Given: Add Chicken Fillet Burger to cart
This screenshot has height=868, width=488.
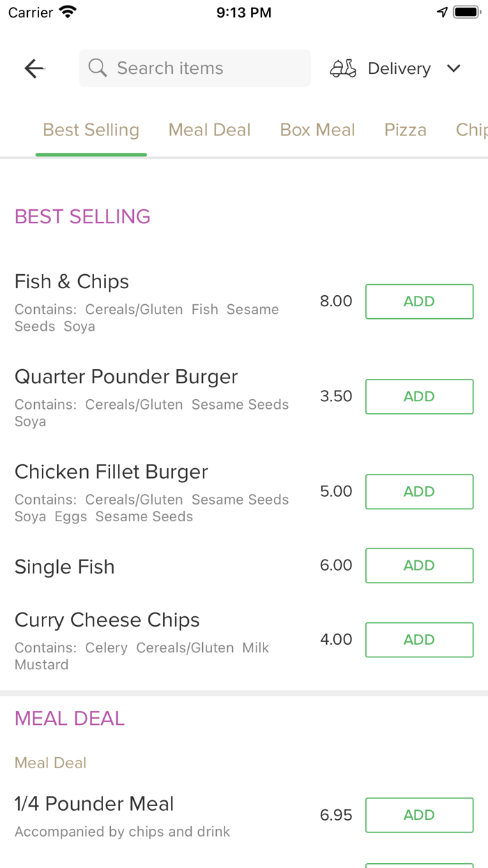Looking at the screenshot, I should pyautogui.click(x=419, y=491).
